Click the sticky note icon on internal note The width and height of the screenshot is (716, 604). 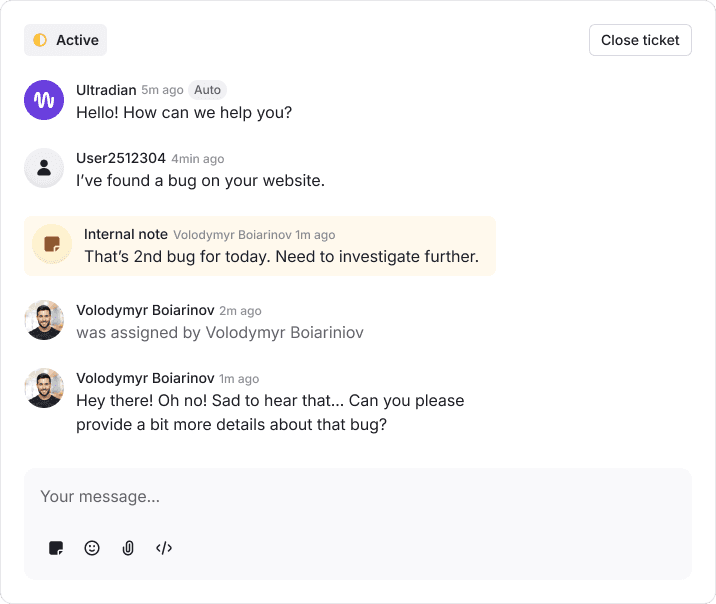click(x=52, y=244)
